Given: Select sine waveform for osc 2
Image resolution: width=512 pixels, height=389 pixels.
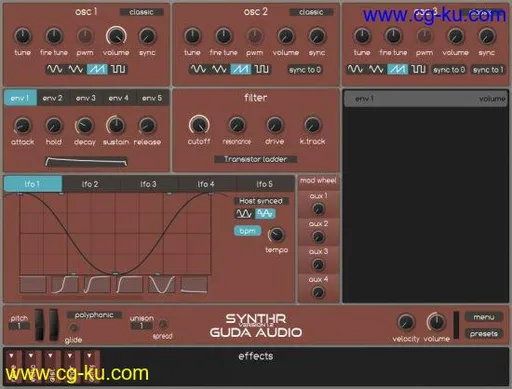Looking at the screenshot, I should click(198, 69).
